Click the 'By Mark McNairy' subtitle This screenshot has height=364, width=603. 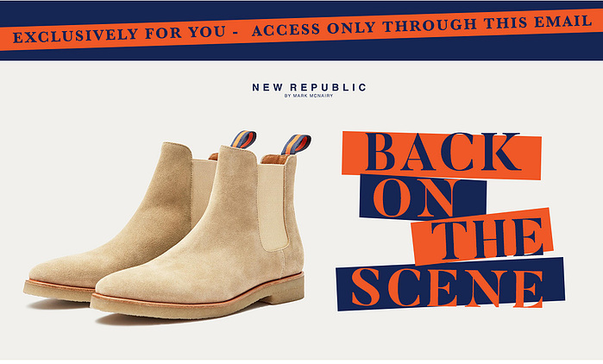(309, 96)
